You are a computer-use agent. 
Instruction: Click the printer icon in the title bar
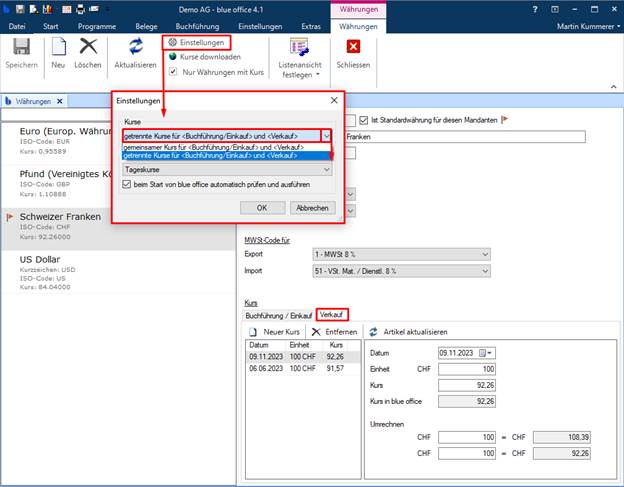pos(80,9)
